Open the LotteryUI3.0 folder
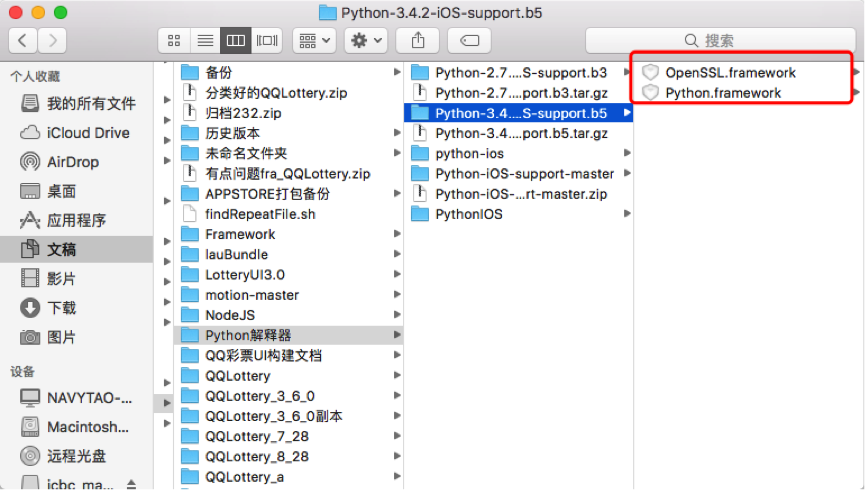The image size is (865, 490). [289, 275]
